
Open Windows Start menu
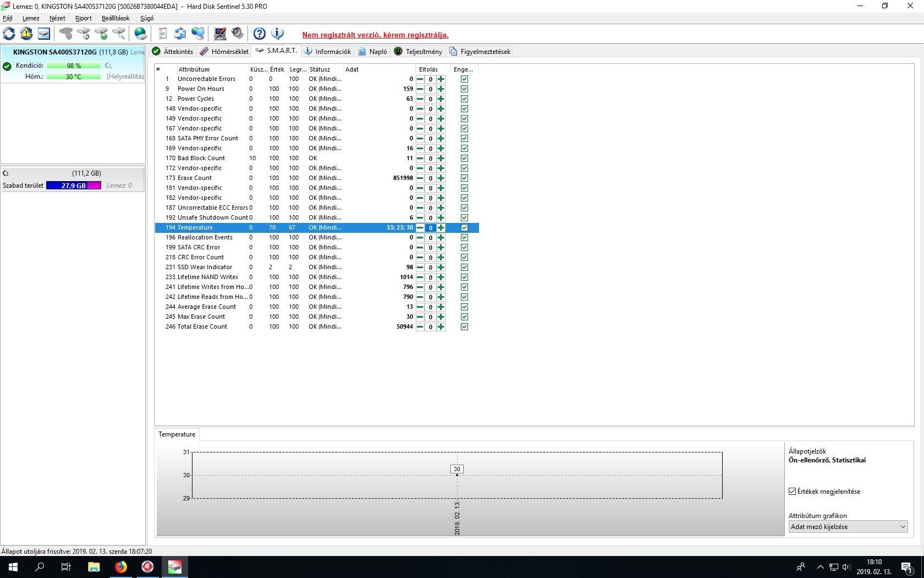pyautogui.click(x=13, y=567)
